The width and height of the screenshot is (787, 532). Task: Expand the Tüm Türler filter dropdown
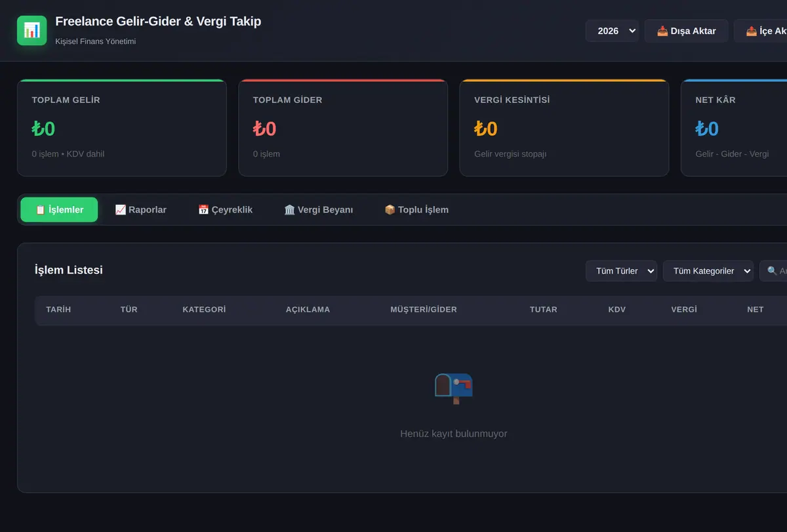point(621,271)
